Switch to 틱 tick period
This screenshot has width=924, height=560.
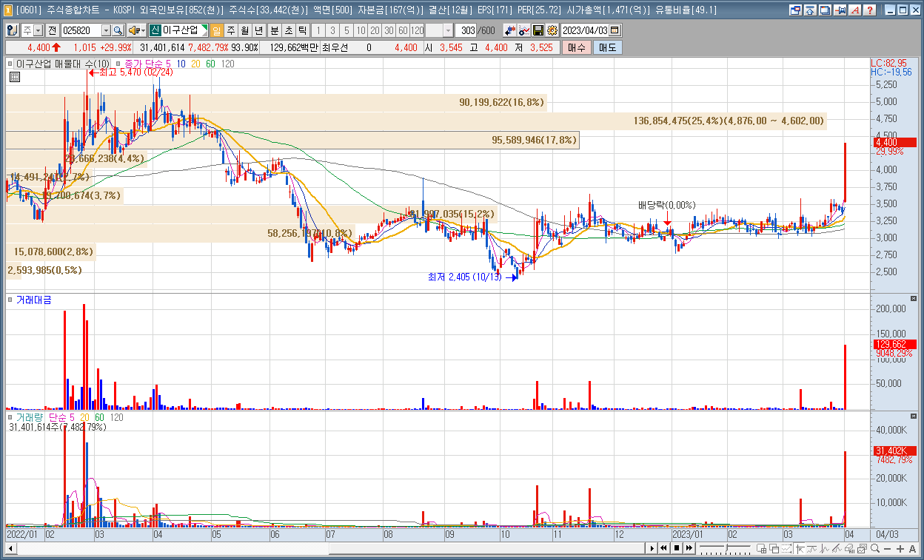coord(302,30)
